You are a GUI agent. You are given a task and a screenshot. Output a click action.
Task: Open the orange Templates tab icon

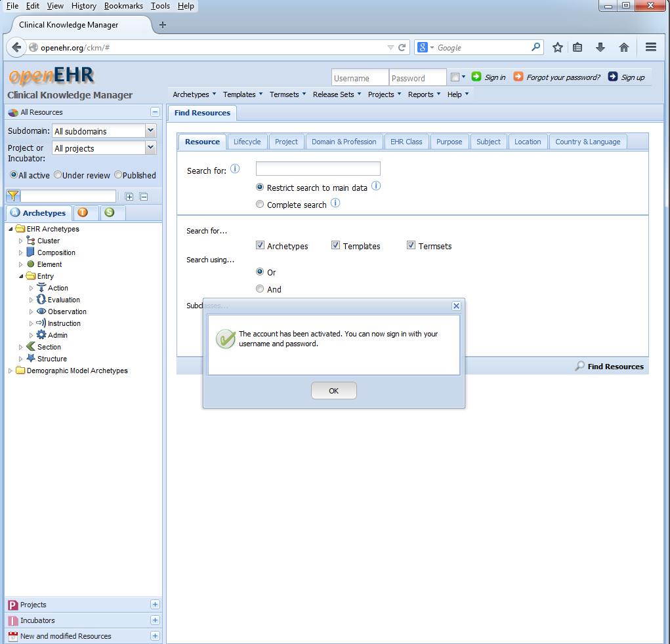click(83, 212)
